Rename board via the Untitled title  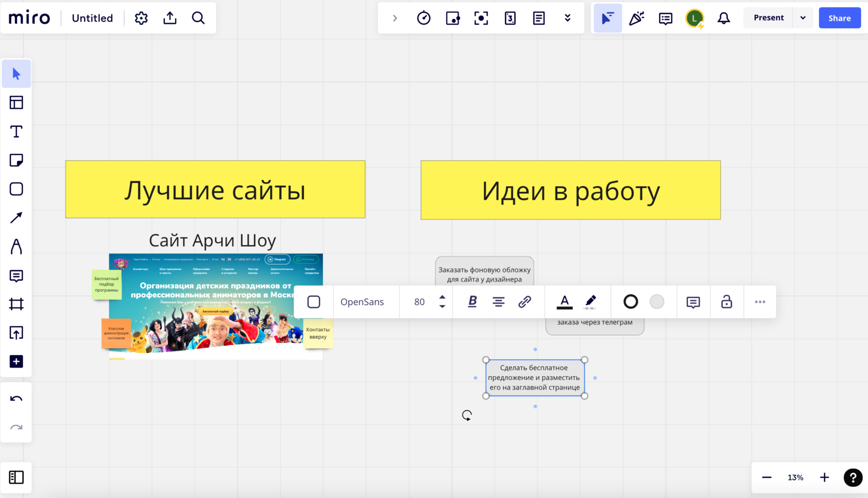[92, 18]
